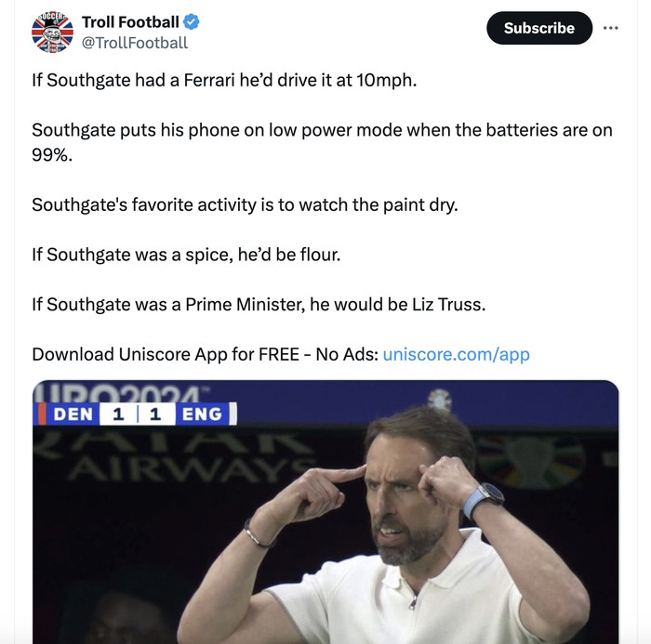This screenshot has height=644, width=651.
Task: Open the more options ellipsis menu
Action: [610, 28]
